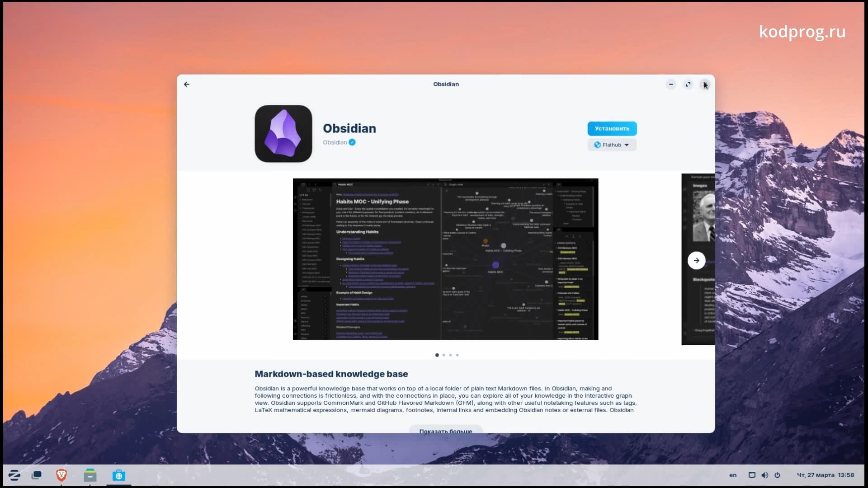Switch to Software store in taskbar
Viewport: 868px width, 488px height.
pos(119,475)
